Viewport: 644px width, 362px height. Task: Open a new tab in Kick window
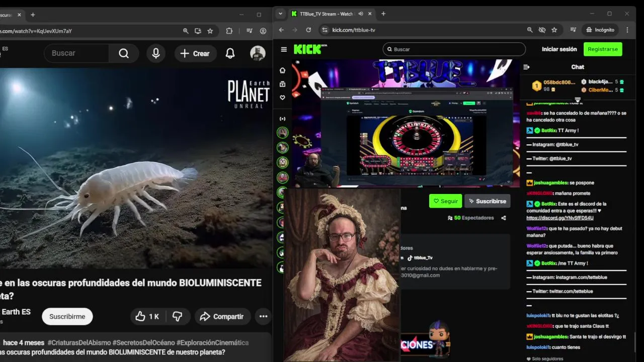pyautogui.click(x=383, y=14)
